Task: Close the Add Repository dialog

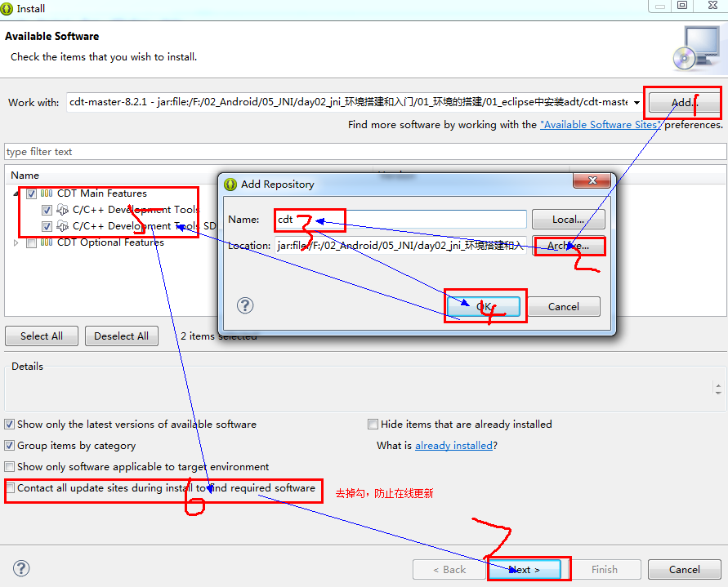Action: (x=592, y=180)
